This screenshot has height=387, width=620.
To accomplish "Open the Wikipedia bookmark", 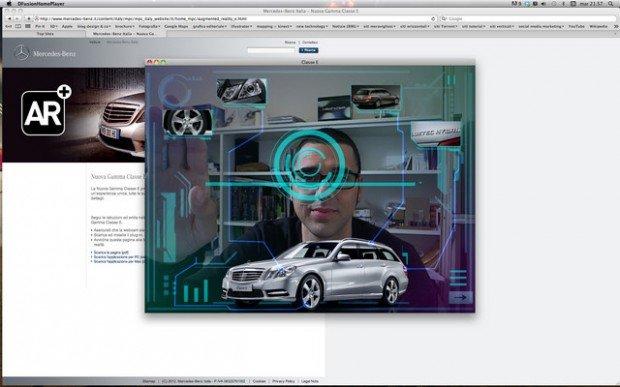I will click(x=598, y=26).
